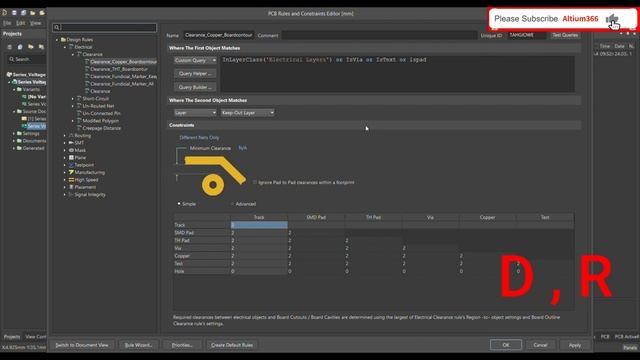The image size is (640, 360).
Task: Switch to the PCB tab at bottom right
Action: 605,337
